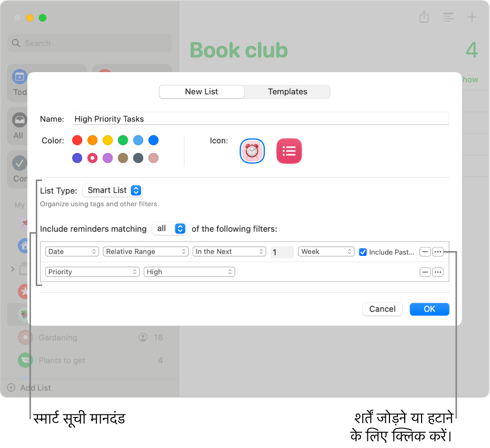Select the alarm clock emoji icon
This screenshot has height=448, width=490.
click(x=252, y=151)
